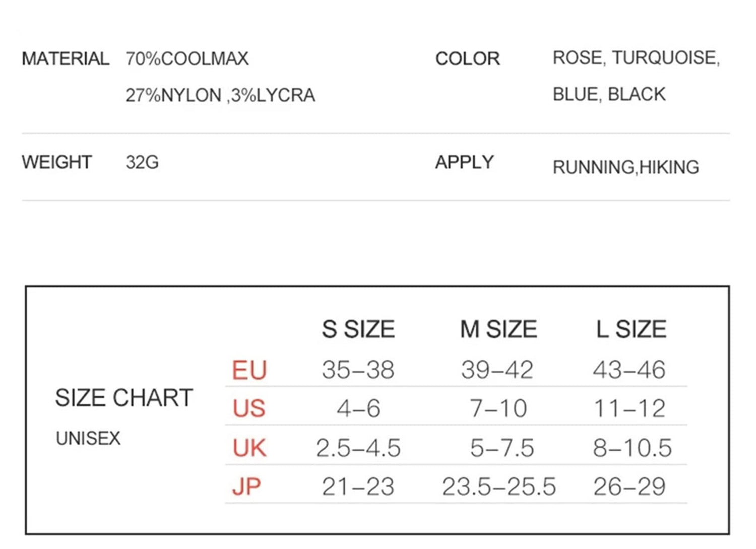Select the S SIZE column header
This screenshot has width=756, height=549.
[x=358, y=329]
